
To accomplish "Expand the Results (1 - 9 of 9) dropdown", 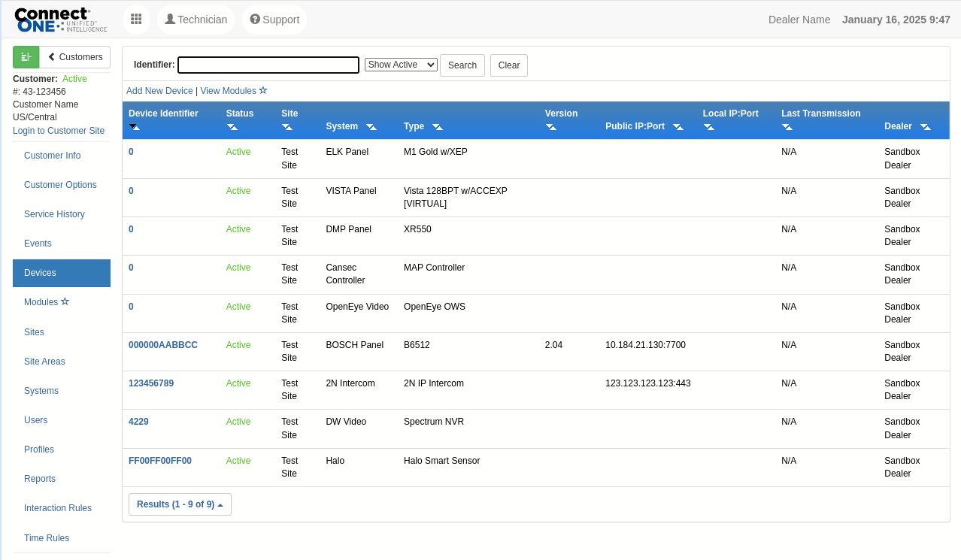I will point(180,504).
